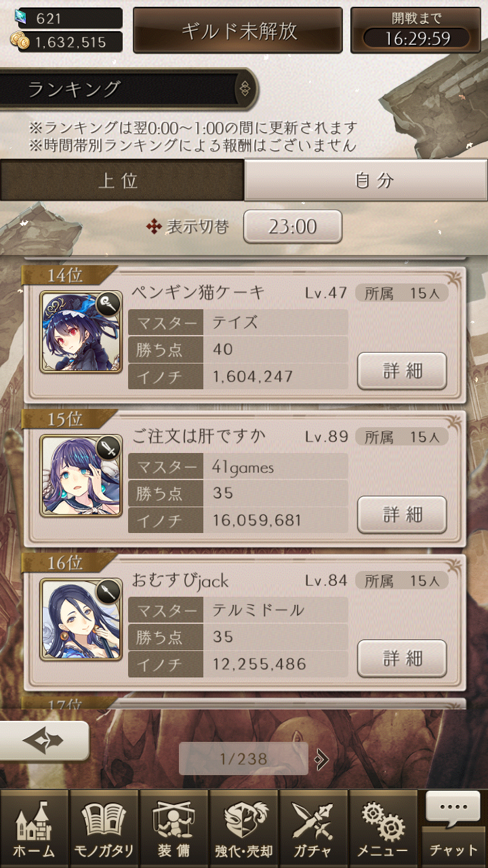Select the 14位 guild avatar
The height and width of the screenshot is (868, 488).
[x=81, y=332]
